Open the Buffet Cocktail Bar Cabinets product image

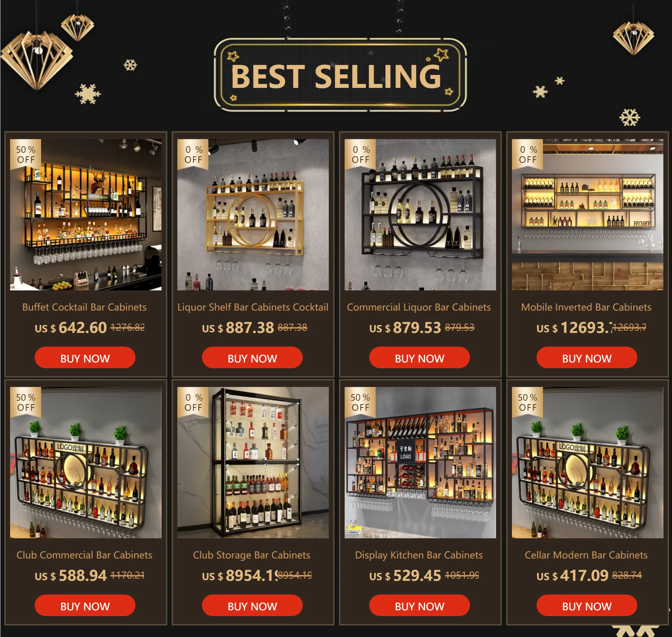point(86,215)
